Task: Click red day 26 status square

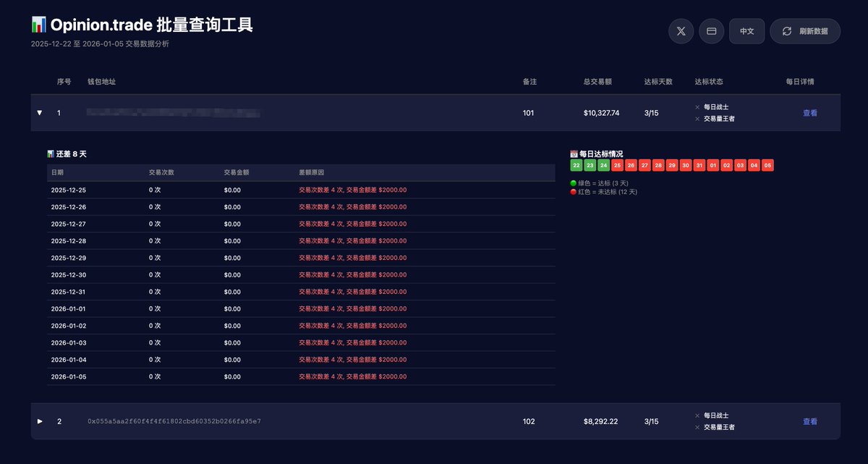Action: click(x=631, y=165)
